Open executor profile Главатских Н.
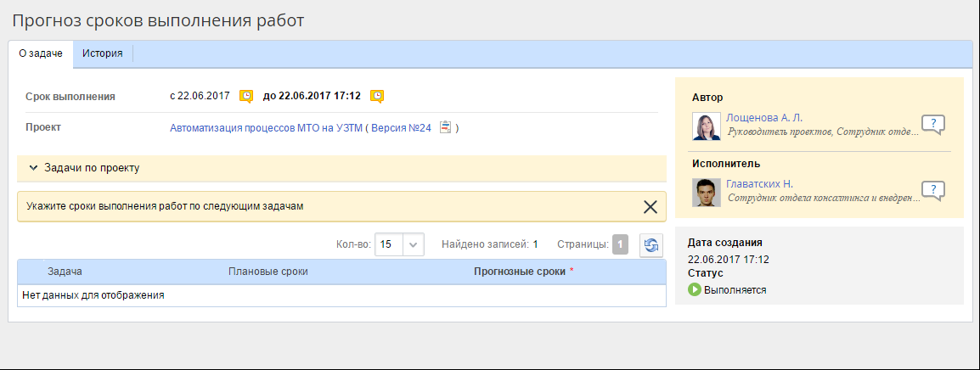 coord(758,184)
